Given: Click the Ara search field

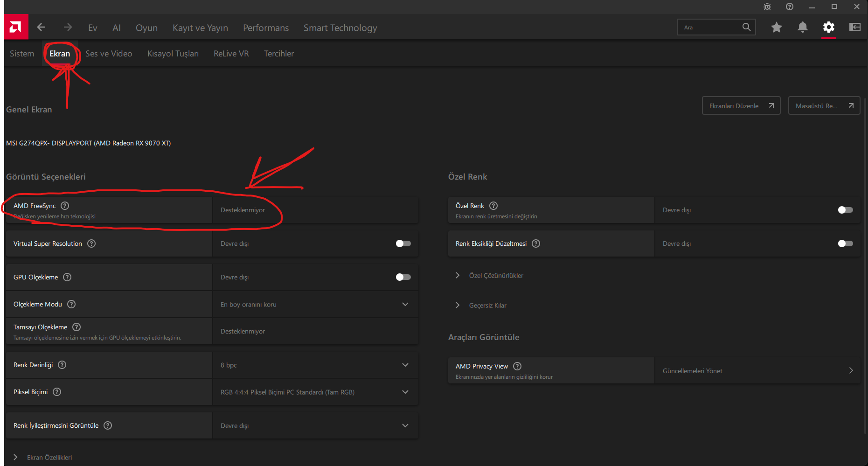Looking at the screenshot, I should (710, 28).
